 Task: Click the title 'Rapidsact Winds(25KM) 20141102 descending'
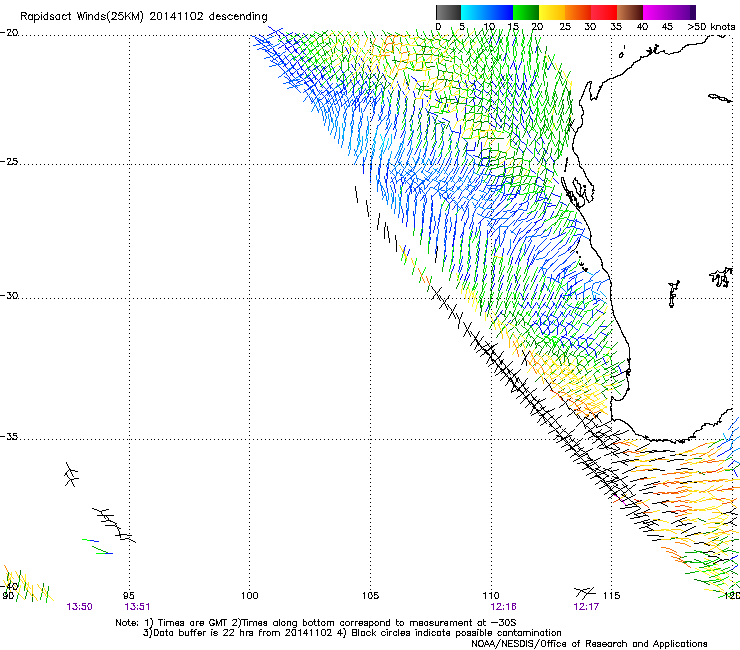pos(143,17)
